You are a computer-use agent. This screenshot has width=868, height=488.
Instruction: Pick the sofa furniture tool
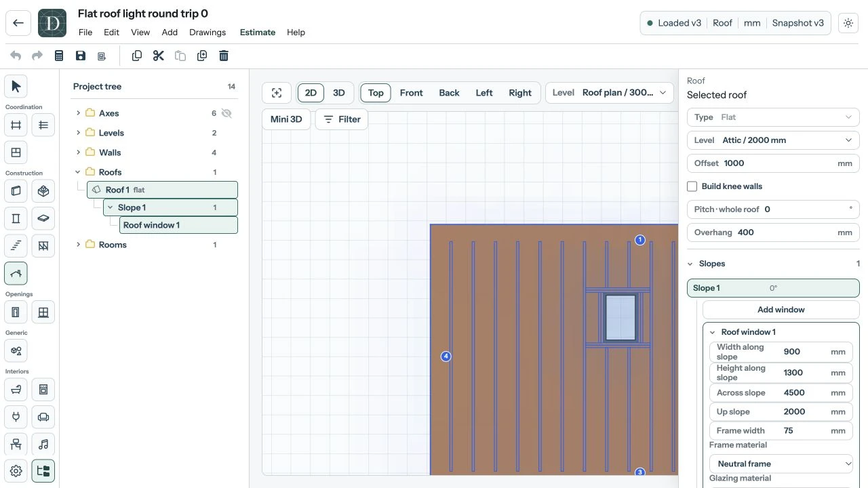[43, 417]
